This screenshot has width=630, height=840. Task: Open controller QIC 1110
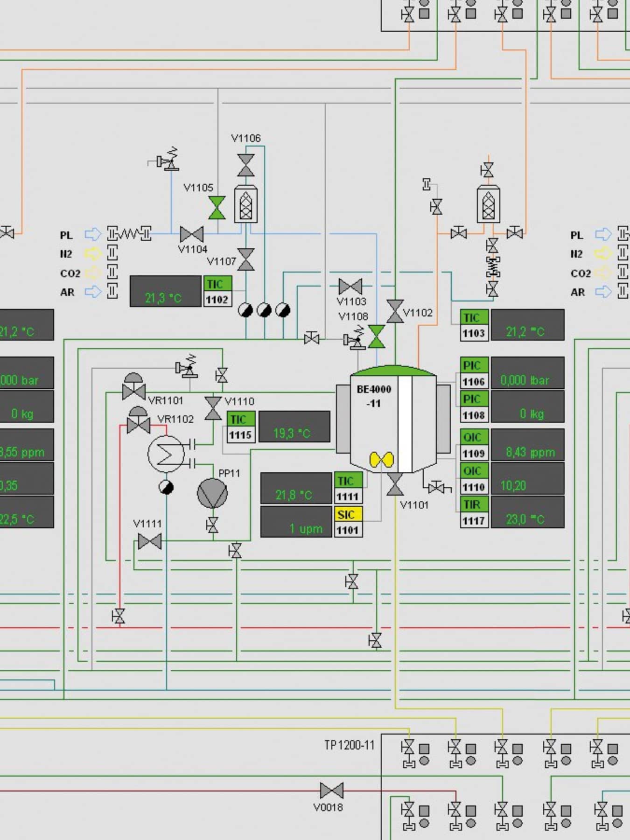[474, 478]
